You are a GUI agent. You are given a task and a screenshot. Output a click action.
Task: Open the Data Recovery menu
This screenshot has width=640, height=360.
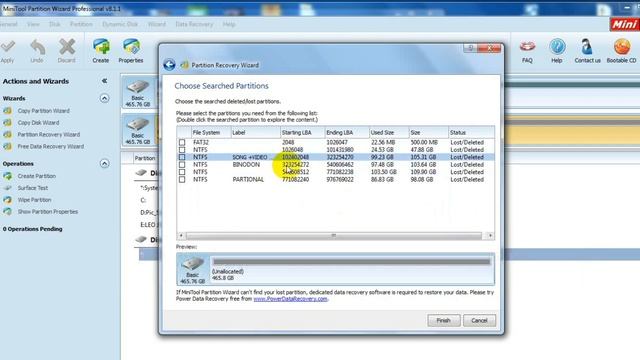click(194, 24)
